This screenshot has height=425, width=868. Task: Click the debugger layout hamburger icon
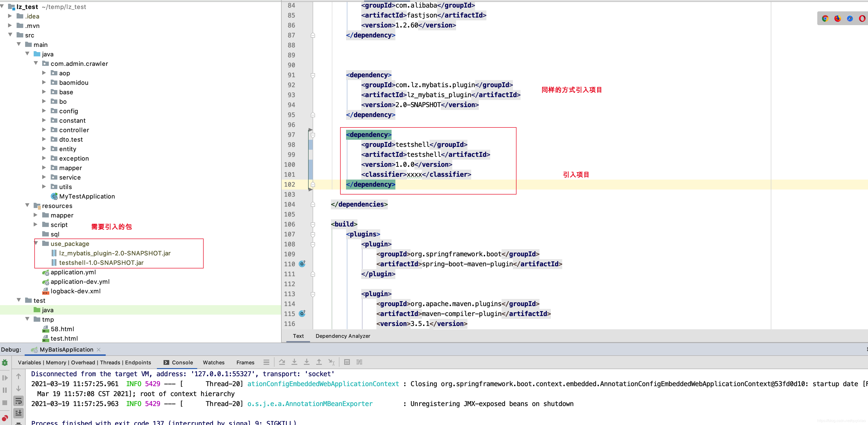pyautogui.click(x=266, y=362)
